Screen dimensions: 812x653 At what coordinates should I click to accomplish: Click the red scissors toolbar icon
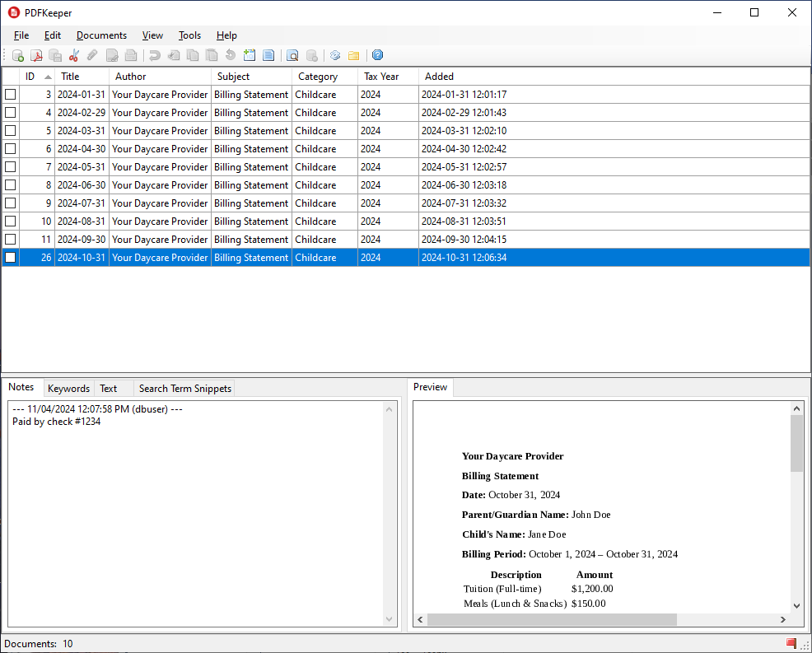coord(74,56)
